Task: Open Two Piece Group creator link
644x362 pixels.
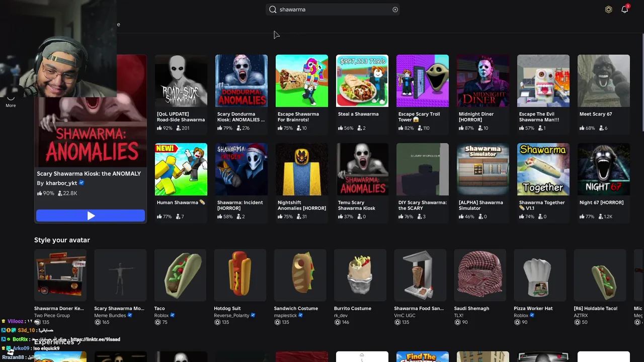Action: pos(52,316)
